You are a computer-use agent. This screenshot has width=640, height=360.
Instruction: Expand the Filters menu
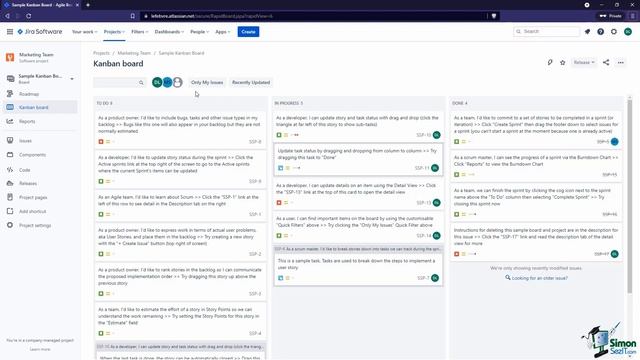coord(140,32)
